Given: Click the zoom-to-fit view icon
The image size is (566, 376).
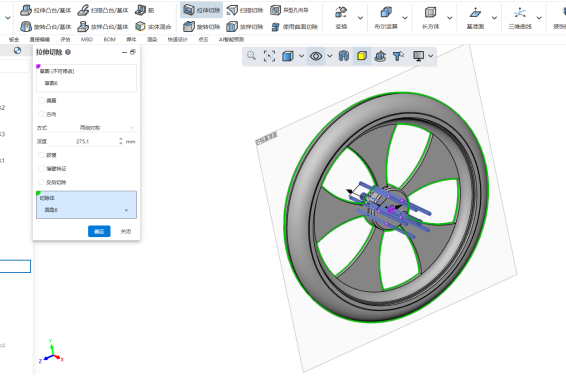Looking at the screenshot, I should coord(269,56).
